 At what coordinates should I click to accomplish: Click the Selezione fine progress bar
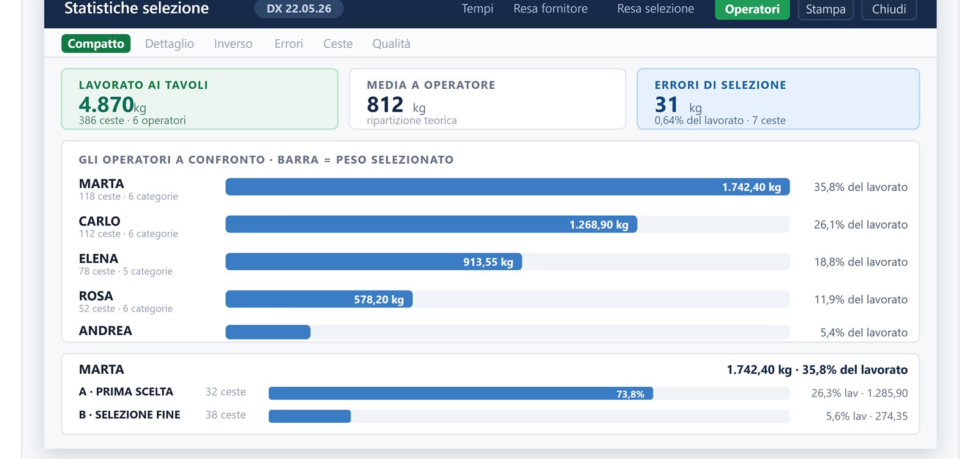point(310,417)
